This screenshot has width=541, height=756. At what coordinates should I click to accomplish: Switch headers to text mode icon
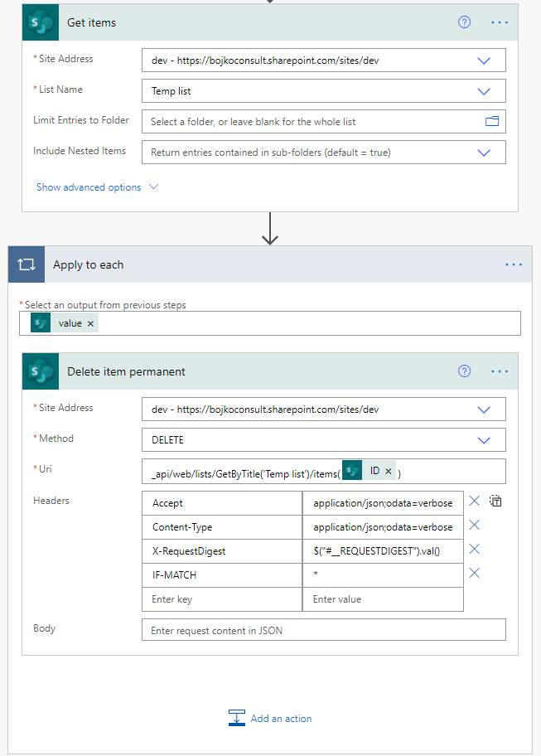tap(495, 501)
